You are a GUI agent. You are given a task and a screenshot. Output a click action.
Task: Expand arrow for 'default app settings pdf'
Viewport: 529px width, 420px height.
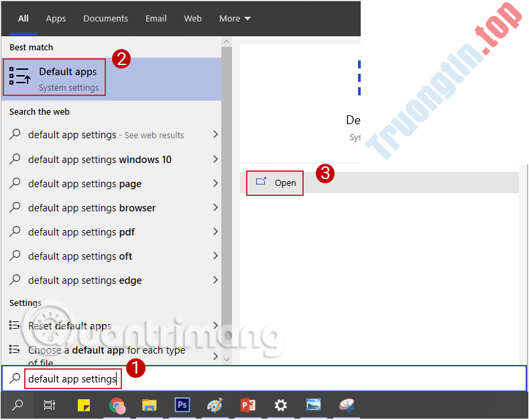[x=215, y=231]
